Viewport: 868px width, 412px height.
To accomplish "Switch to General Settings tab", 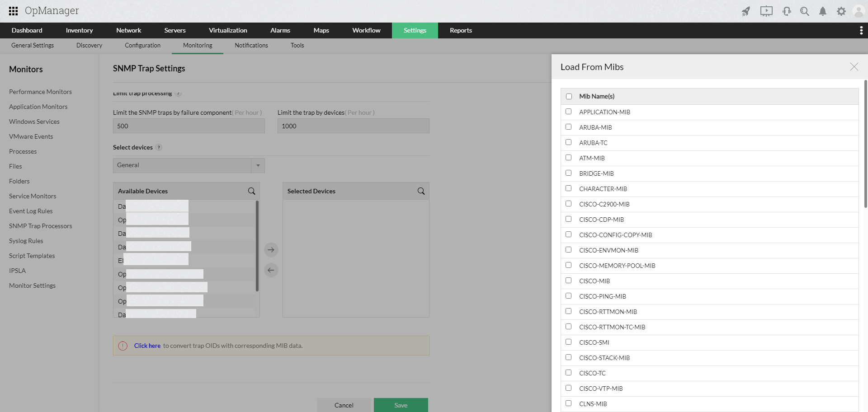I will coord(33,45).
